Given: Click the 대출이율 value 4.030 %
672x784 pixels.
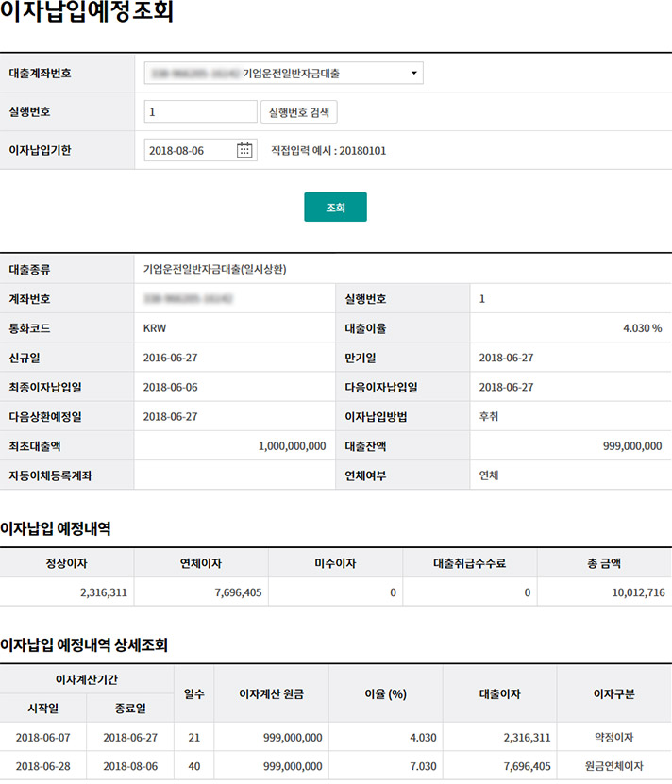Looking at the screenshot, I should tap(642, 328).
